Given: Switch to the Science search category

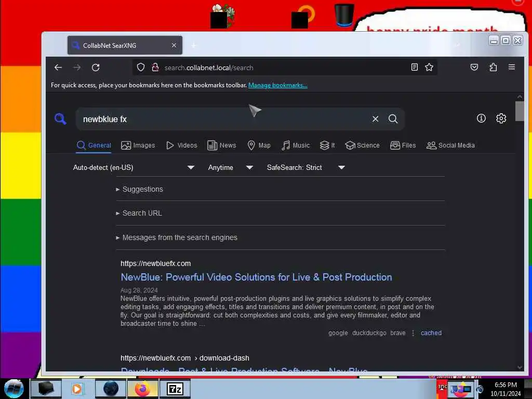Looking at the screenshot, I should (x=362, y=145).
